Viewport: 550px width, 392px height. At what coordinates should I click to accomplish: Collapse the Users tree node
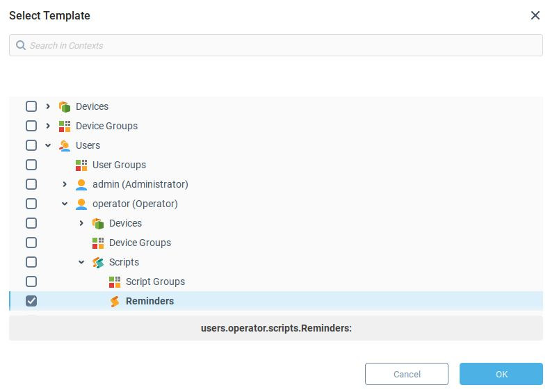48,145
